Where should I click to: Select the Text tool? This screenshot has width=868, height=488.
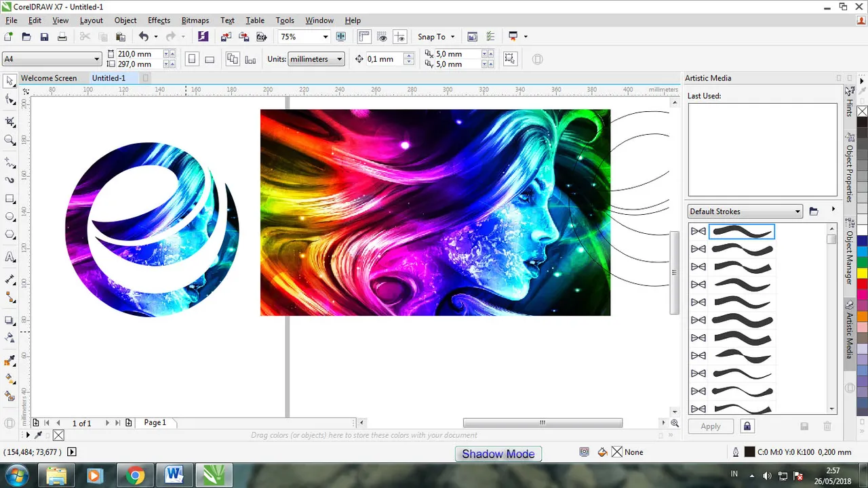[10, 257]
